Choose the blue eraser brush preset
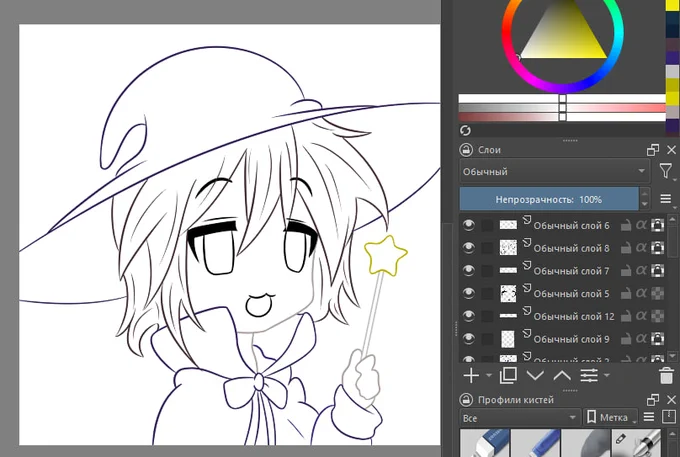 tap(484, 443)
